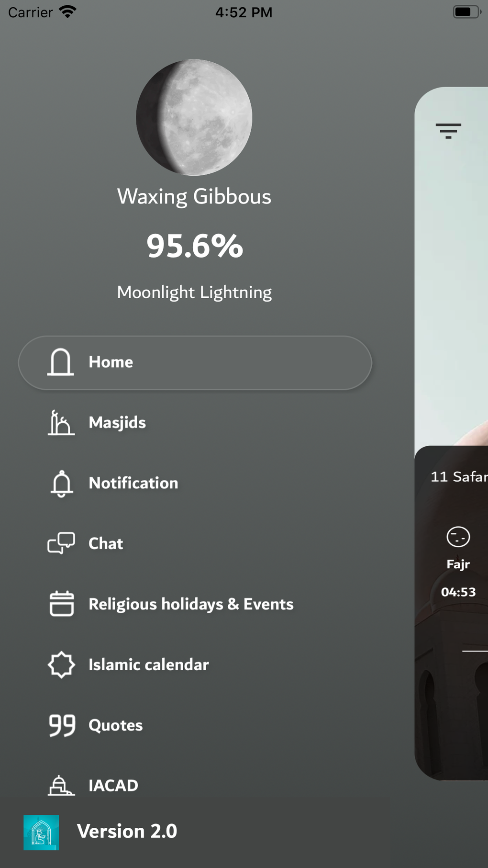The height and width of the screenshot is (868, 488).
Task: Tap the Waxing Gibbous moon image
Action: click(194, 117)
